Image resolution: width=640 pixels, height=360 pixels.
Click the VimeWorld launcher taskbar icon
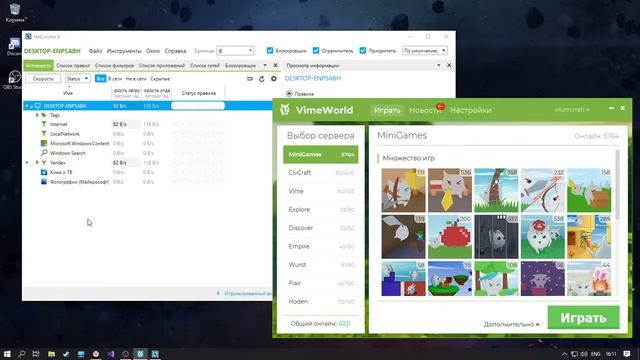140,354
